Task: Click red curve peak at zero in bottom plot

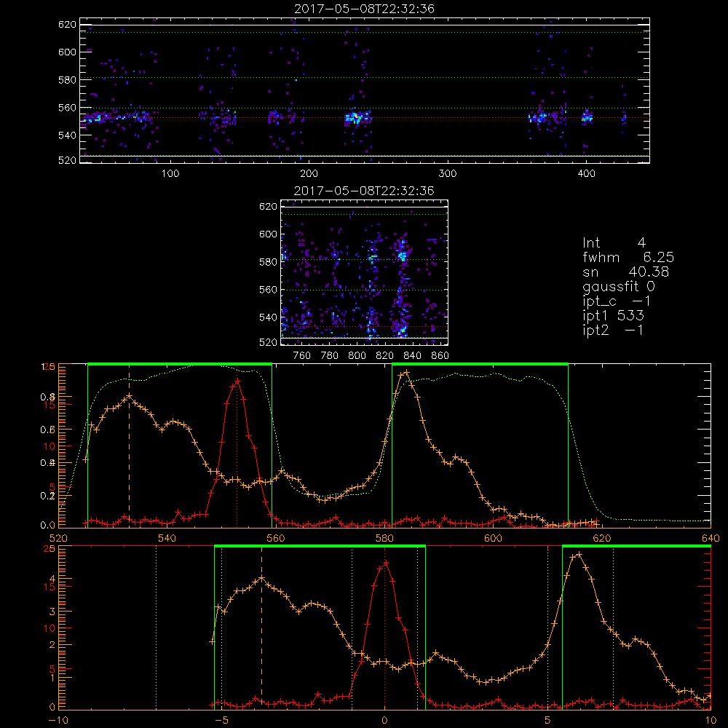Action: tap(385, 563)
